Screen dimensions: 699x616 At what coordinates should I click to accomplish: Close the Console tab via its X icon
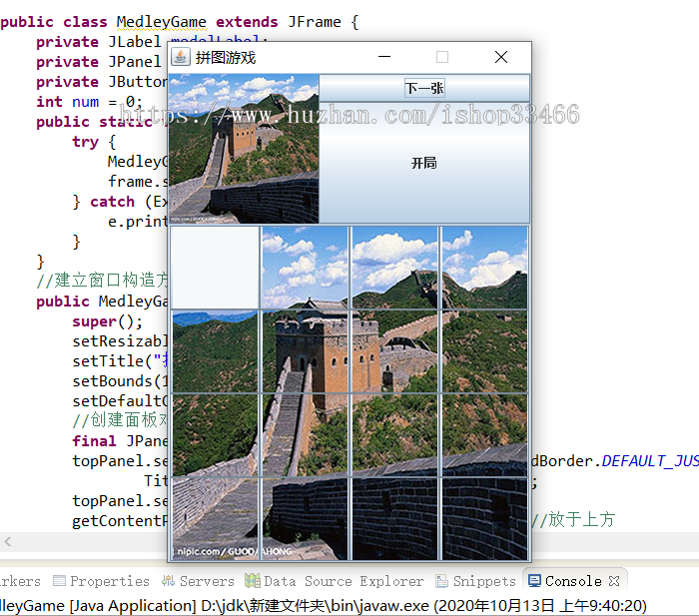pos(614,581)
